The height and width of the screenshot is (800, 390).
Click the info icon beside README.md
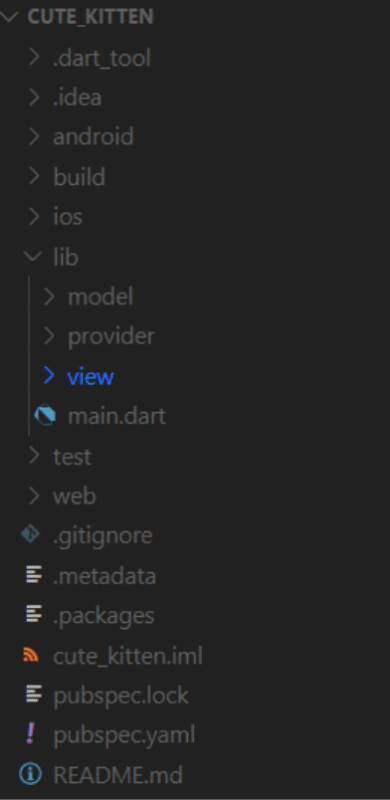[x=30, y=774]
